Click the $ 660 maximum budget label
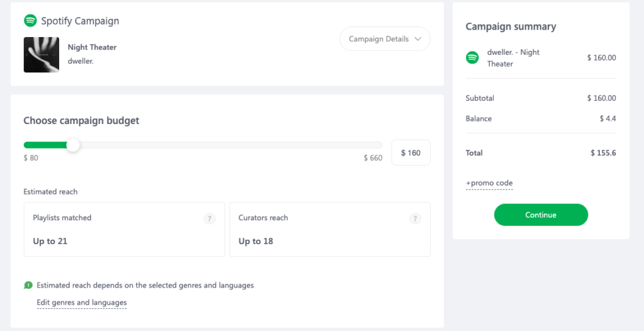This screenshot has width=644, height=331. 373,158
